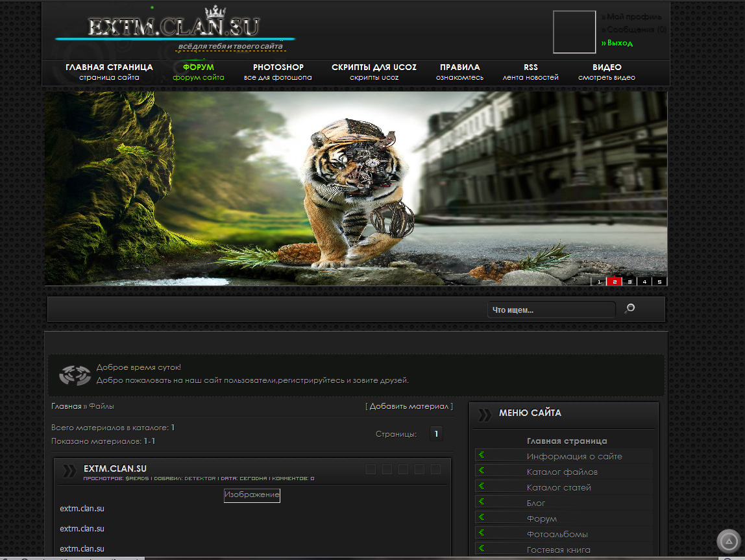Click the Добавить материал link
The image size is (745, 560).
click(409, 406)
